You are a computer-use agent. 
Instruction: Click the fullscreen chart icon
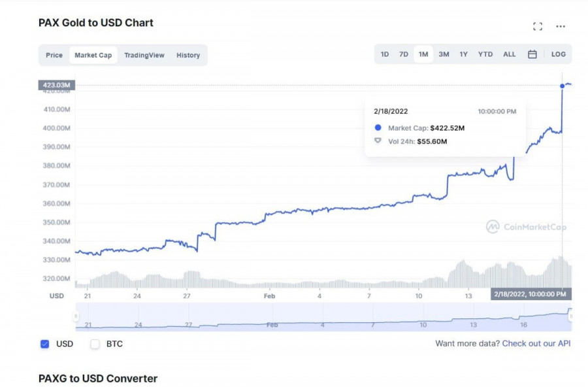click(x=538, y=26)
